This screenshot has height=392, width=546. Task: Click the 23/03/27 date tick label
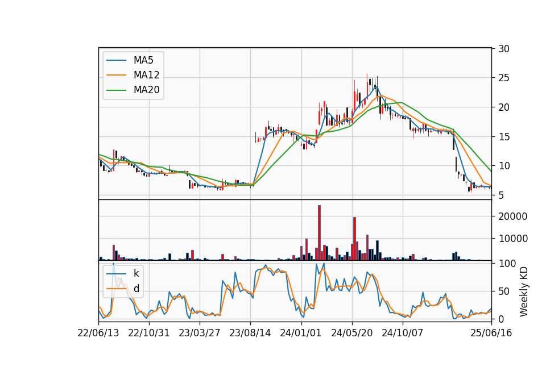(x=199, y=333)
